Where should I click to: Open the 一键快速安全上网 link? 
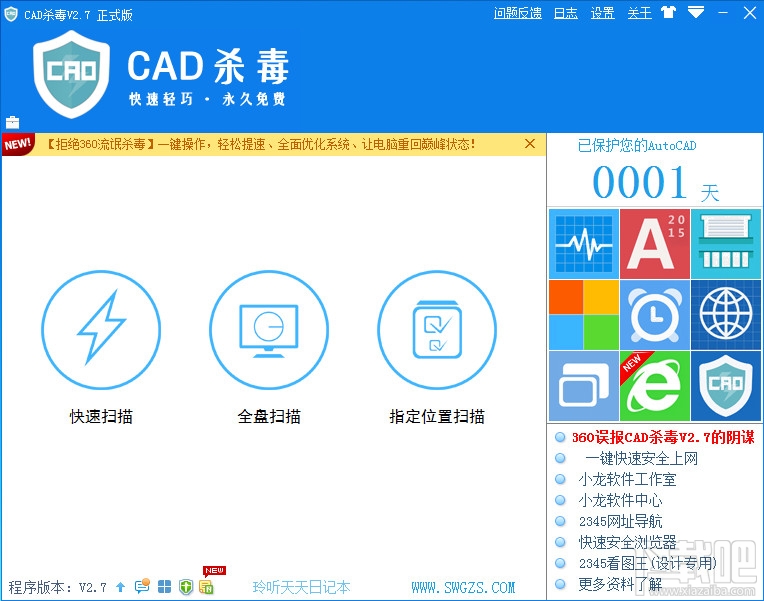coord(641,458)
